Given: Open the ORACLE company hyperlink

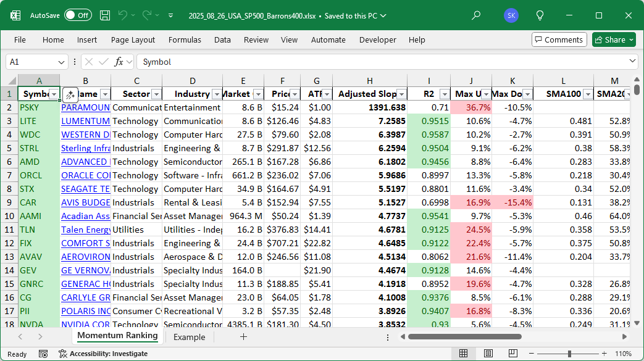Looking at the screenshot, I should pos(85,175).
